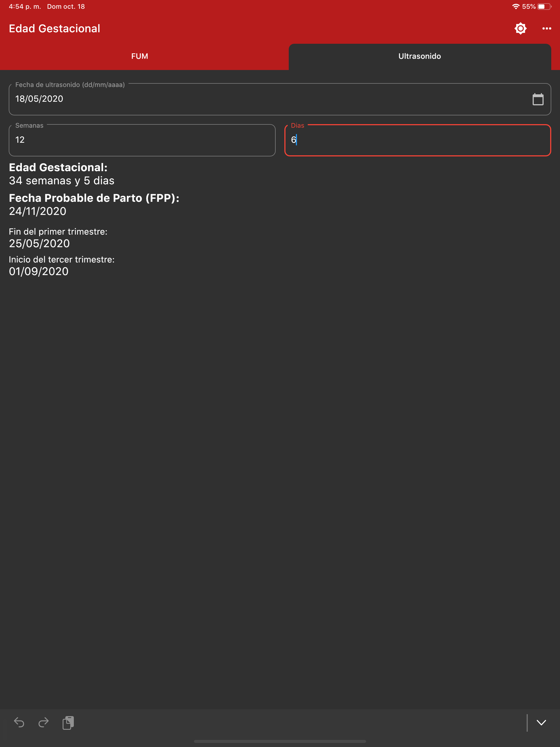Select the bold "Edad Gestacional:" result heading
Viewport: 560px width, 747px height.
point(58,168)
